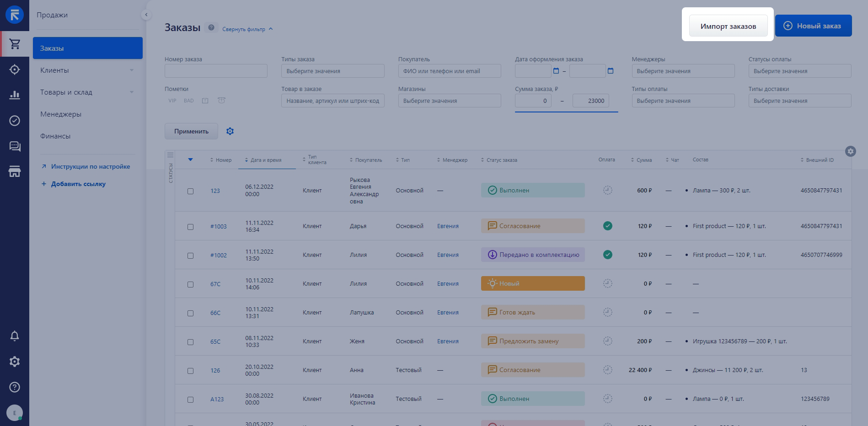Check the checkbox for order 67C
The width and height of the screenshot is (868, 426).
(190, 284)
